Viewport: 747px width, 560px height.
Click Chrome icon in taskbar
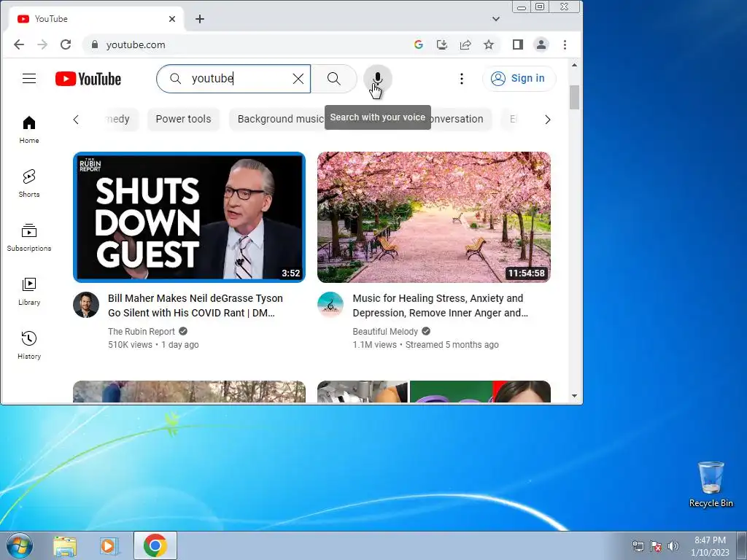155,545
